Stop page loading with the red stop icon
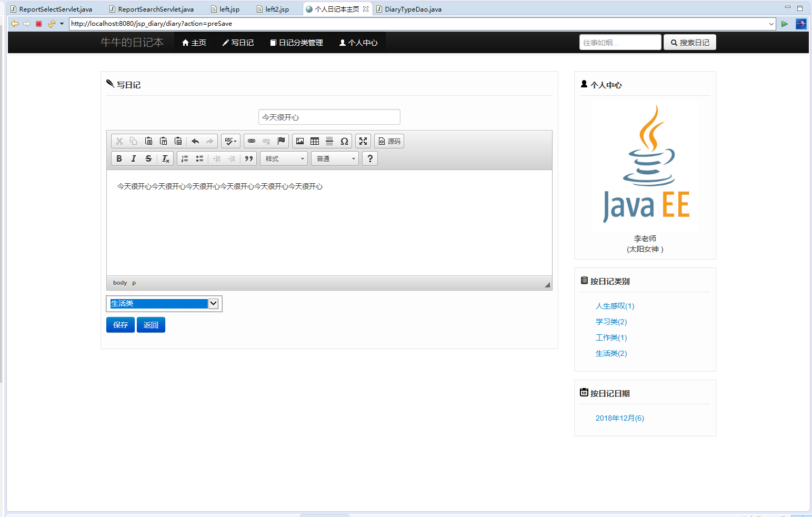This screenshot has height=517, width=812. (39, 24)
